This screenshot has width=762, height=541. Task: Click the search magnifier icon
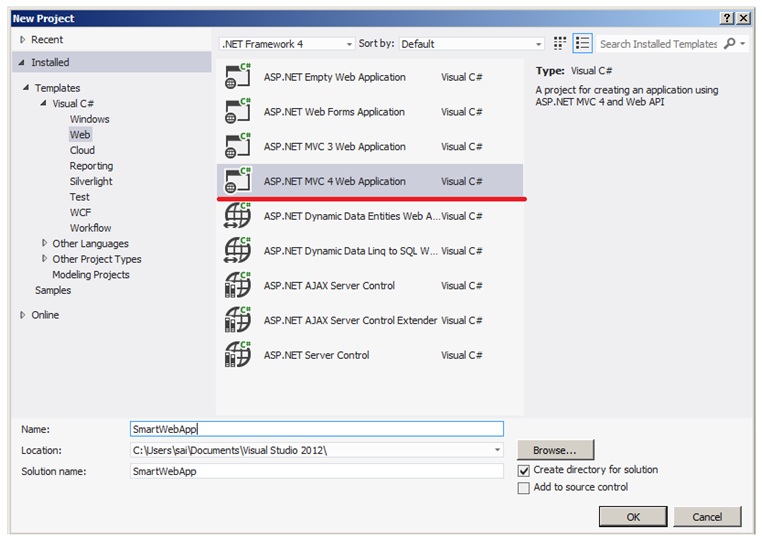pos(729,43)
